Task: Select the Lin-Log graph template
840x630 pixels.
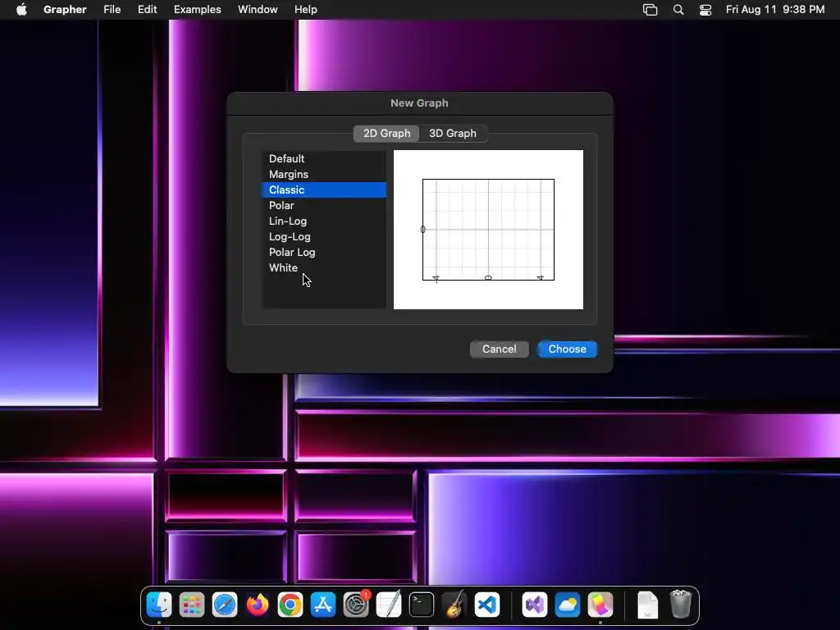Action: click(323, 221)
